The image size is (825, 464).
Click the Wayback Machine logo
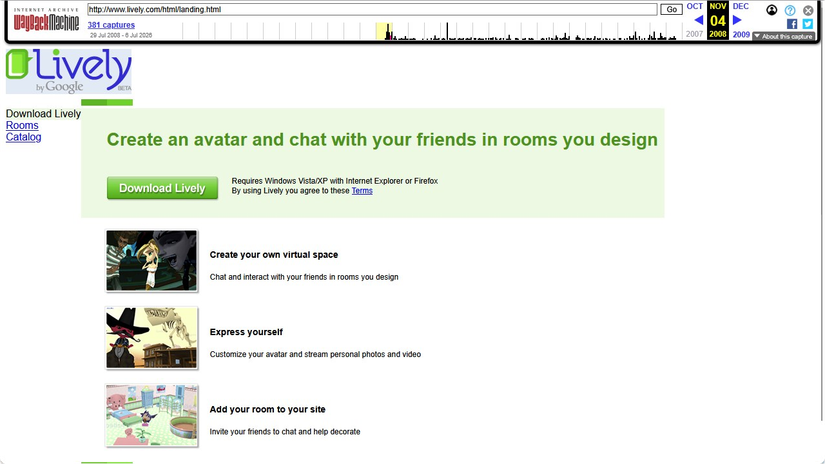point(46,20)
